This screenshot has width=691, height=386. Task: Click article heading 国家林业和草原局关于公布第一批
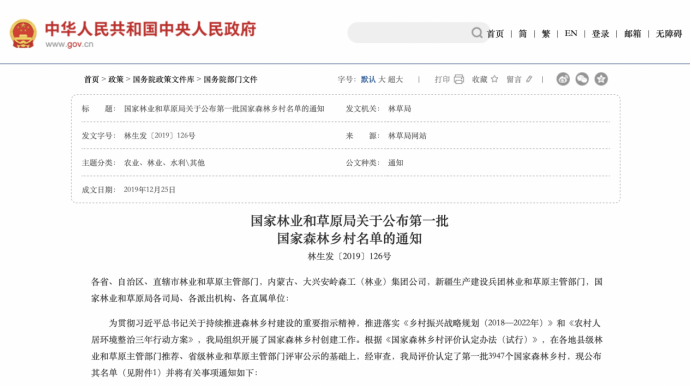[349, 221]
